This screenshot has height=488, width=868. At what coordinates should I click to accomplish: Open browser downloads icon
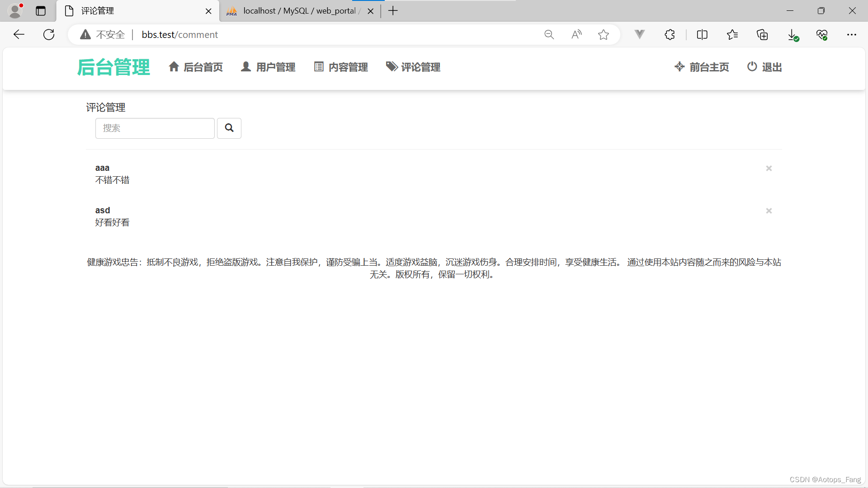(x=793, y=35)
